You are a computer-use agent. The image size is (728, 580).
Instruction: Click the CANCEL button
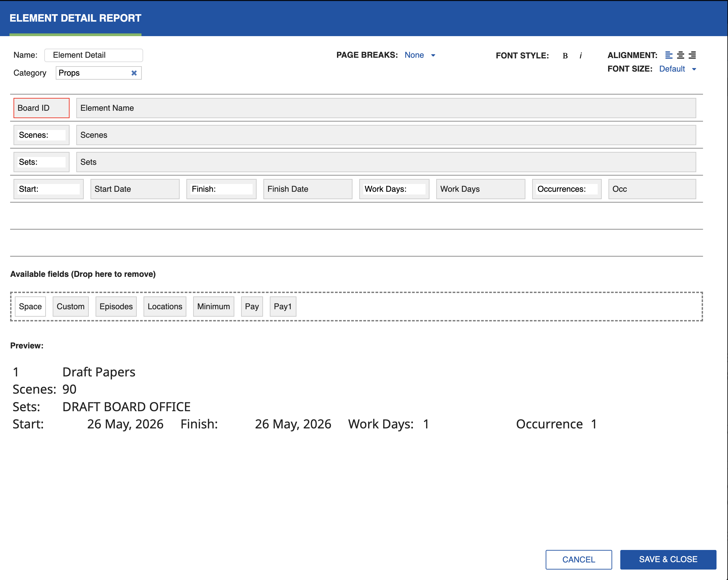[x=578, y=559]
